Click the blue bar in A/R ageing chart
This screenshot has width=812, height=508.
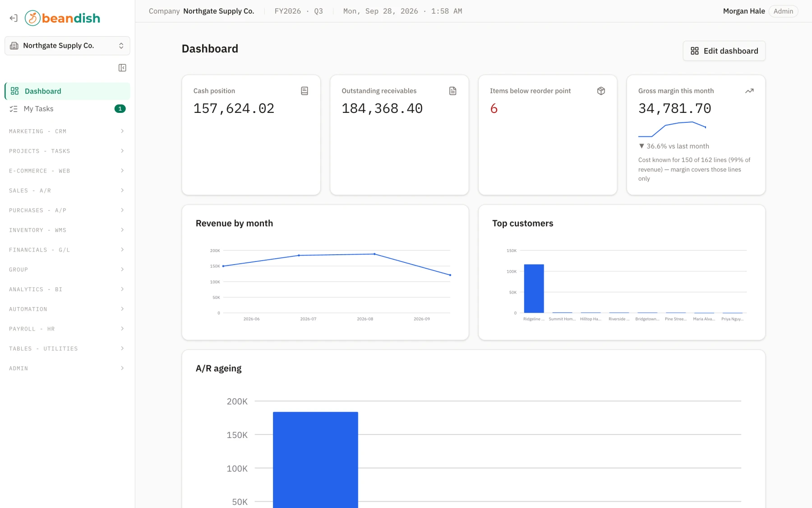click(x=315, y=460)
